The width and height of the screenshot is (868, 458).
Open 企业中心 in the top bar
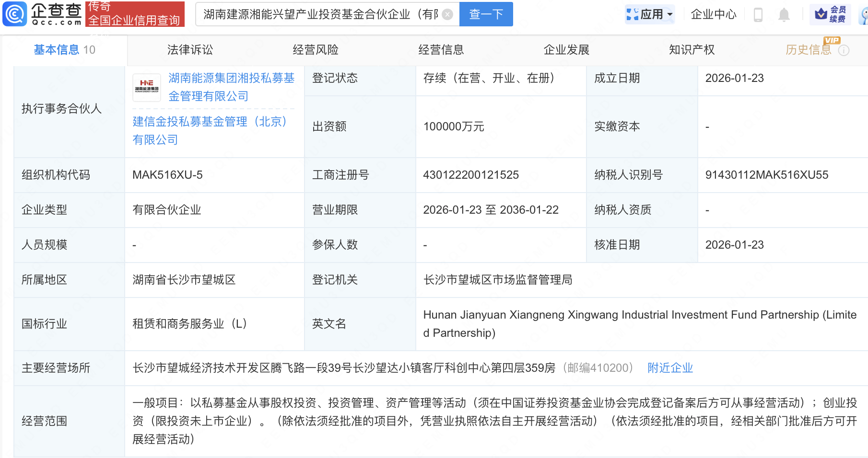[x=713, y=14]
